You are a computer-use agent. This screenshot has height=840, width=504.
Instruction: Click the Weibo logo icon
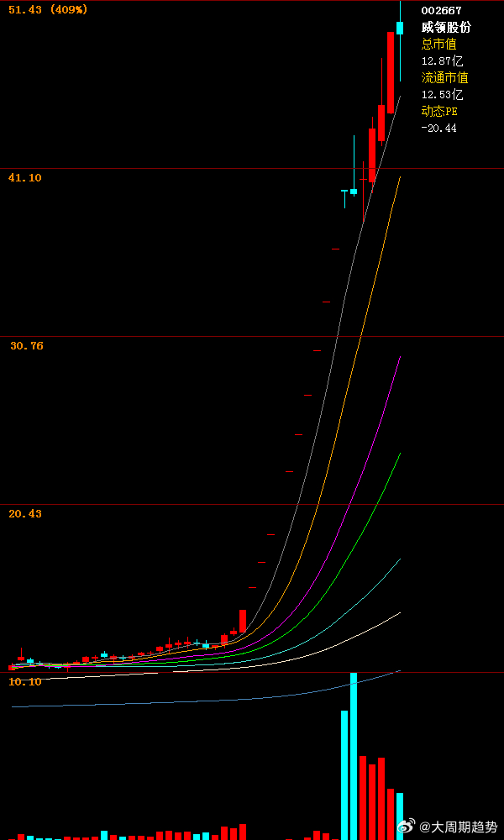click(407, 827)
